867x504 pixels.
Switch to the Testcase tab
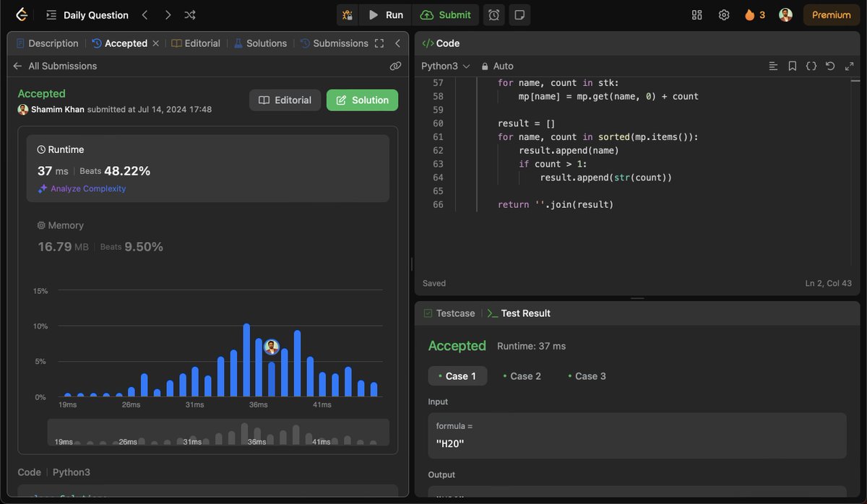pyautogui.click(x=449, y=313)
